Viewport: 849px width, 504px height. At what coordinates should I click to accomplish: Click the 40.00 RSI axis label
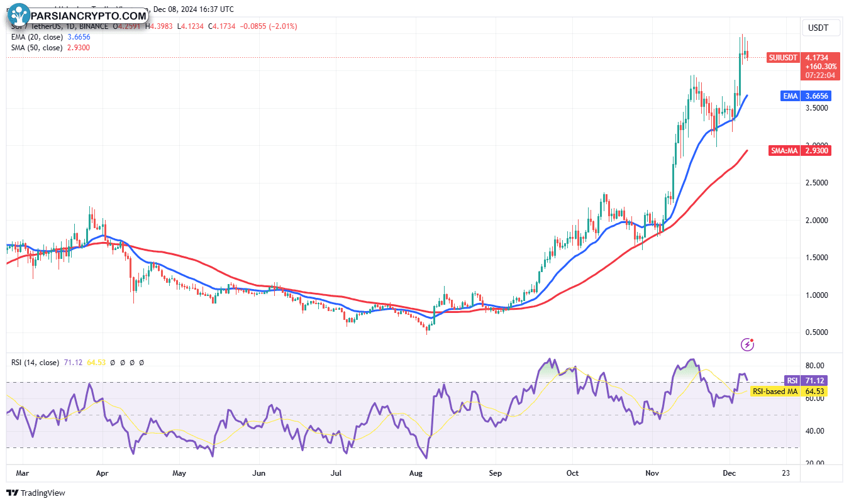pyautogui.click(x=815, y=431)
